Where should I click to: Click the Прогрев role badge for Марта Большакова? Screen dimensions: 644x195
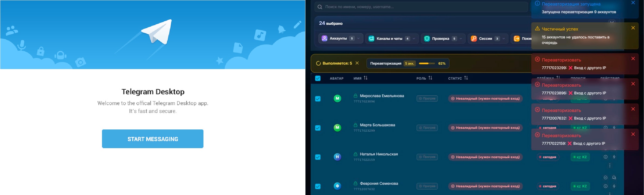427,128
